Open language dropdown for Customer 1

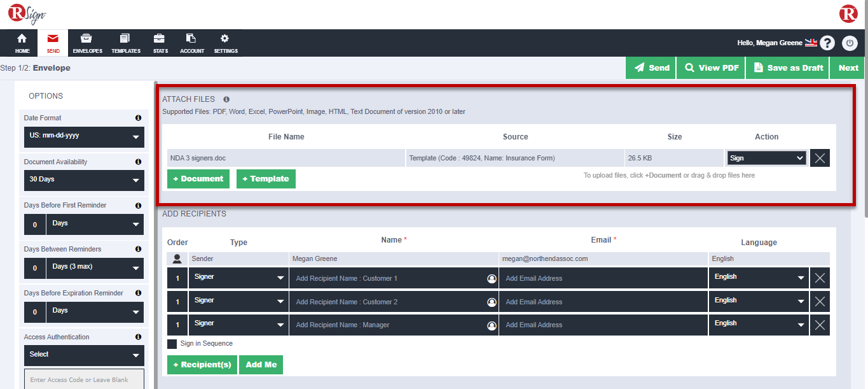tap(759, 278)
